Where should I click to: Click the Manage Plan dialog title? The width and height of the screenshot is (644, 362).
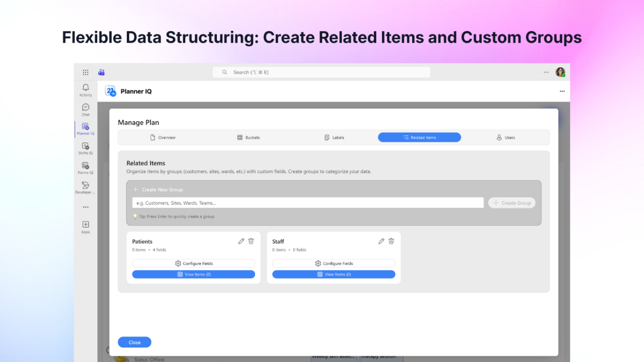pyautogui.click(x=138, y=122)
